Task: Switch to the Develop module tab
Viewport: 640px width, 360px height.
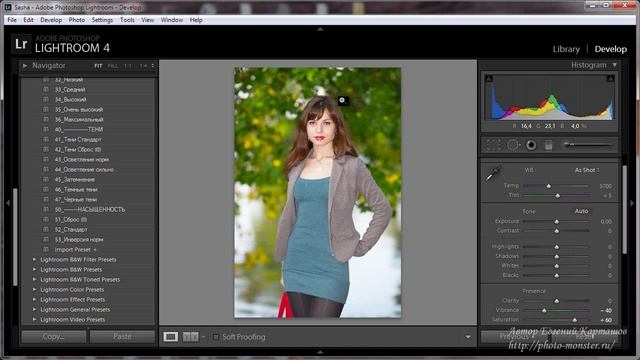Action: pos(611,49)
